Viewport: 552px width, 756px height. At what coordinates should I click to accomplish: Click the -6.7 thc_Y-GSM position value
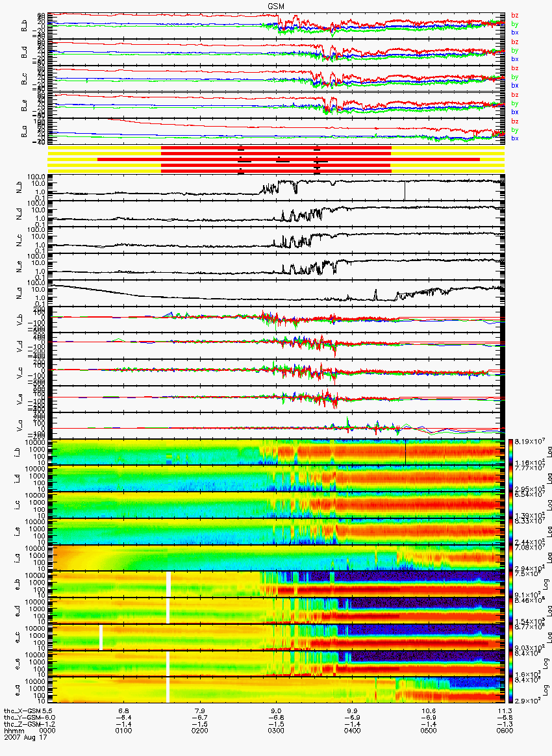199,718
